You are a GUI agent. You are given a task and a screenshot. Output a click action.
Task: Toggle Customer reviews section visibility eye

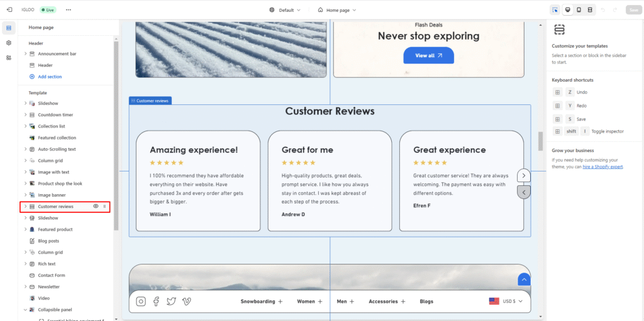point(96,207)
